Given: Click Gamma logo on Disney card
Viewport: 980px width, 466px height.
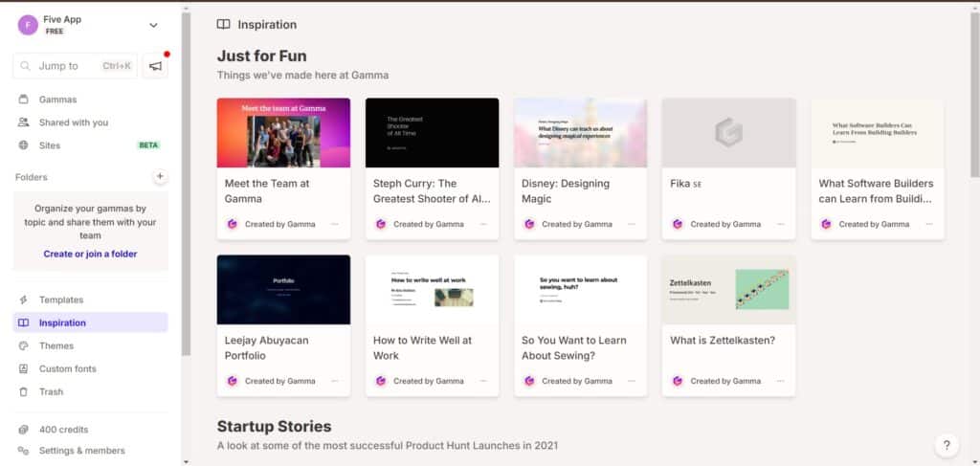Looking at the screenshot, I should pyautogui.click(x=529, y=224).
